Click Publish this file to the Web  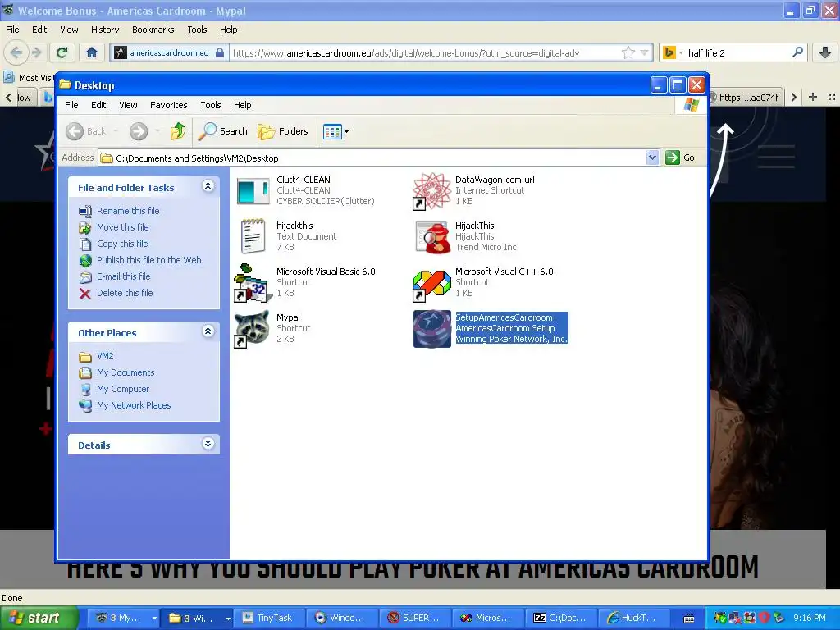(x=149, y=260)
